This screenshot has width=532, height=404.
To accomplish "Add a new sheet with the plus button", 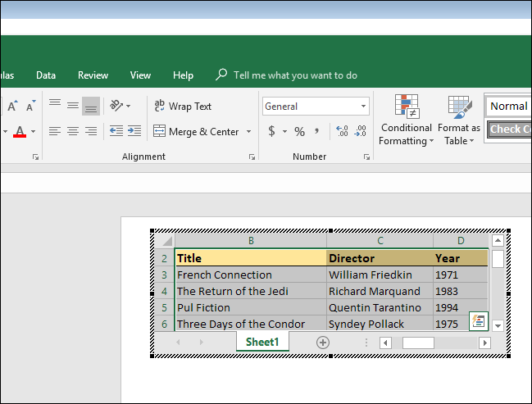I will [323, 343].
